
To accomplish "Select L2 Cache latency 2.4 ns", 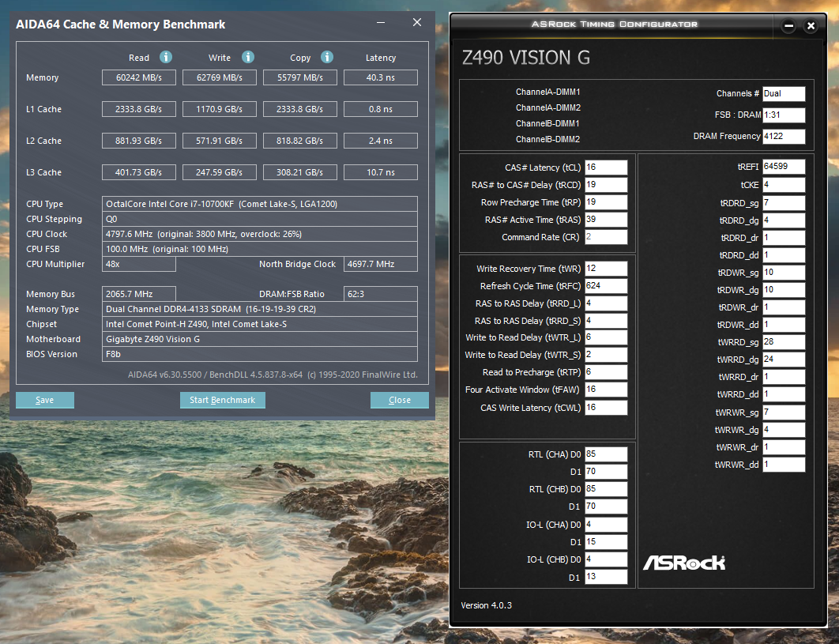I will [x=381, y=141].
